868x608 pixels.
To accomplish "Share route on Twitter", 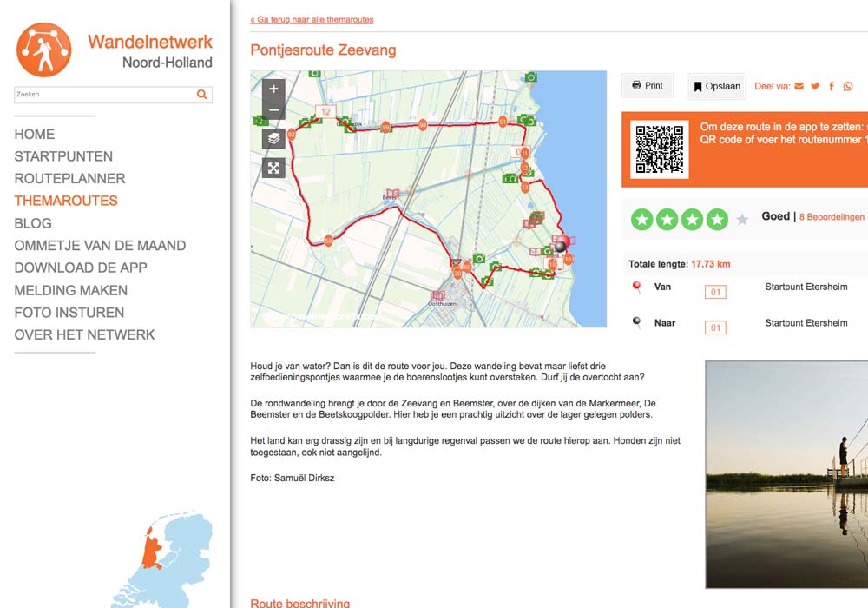I will [815, 86].
